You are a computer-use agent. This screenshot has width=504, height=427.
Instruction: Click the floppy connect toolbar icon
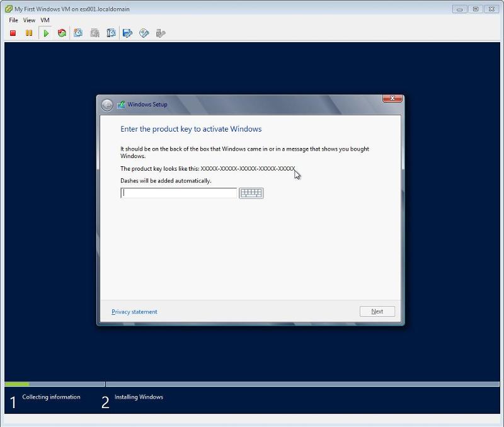[x=128, y=33]
